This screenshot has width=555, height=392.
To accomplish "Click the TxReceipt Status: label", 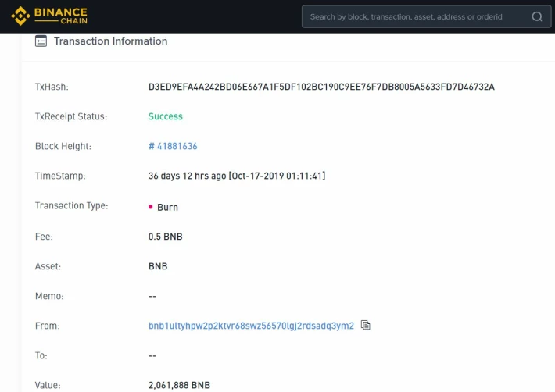I will click(71, 116).
